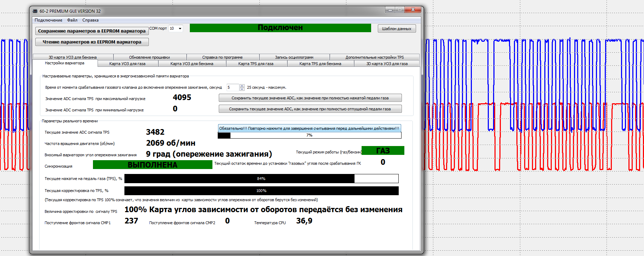Click the ВЫПОЛНЕНА synchronization indicator
The width and height of the screenshot is (644, 256).
click(152, 165)
